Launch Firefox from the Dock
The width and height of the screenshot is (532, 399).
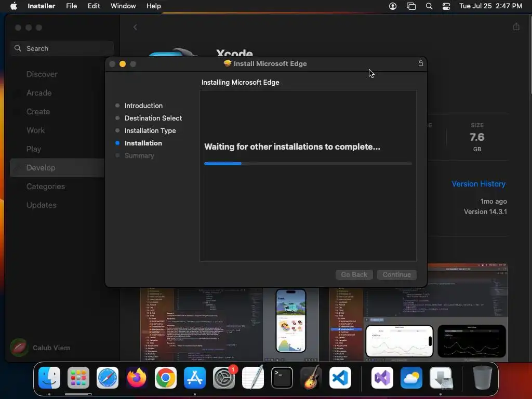[137, 378]
